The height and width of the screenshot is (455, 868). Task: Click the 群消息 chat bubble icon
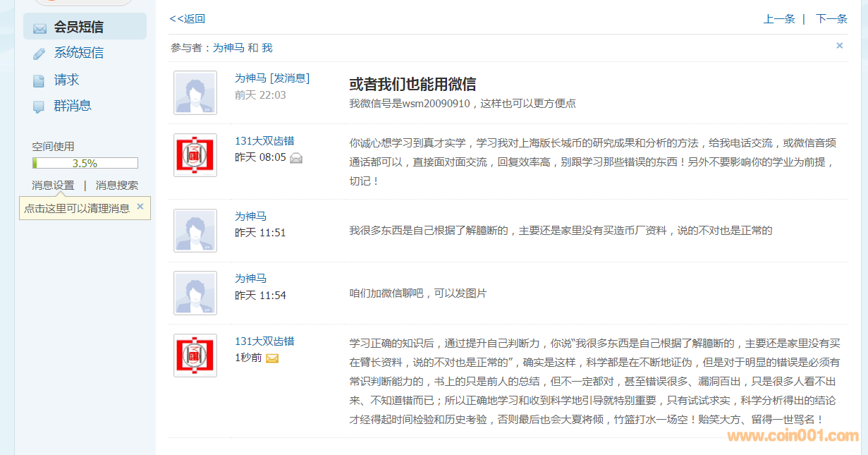[x=39, y=107]
